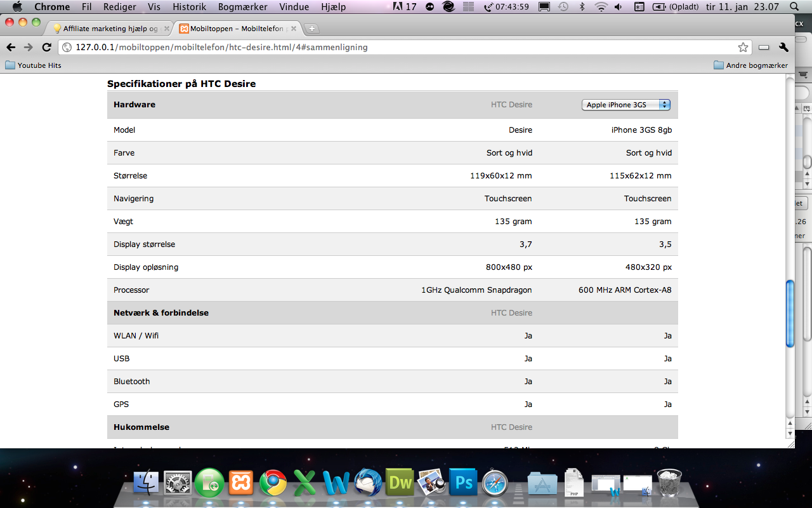Screen dimensions: 812x508
Task: Open the Bogmærker menu
Action: 242,7
